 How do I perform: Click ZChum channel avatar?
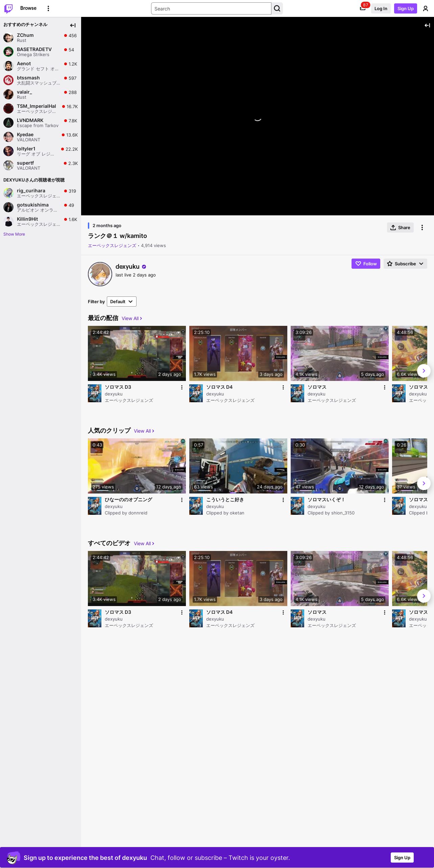(8, 38)
